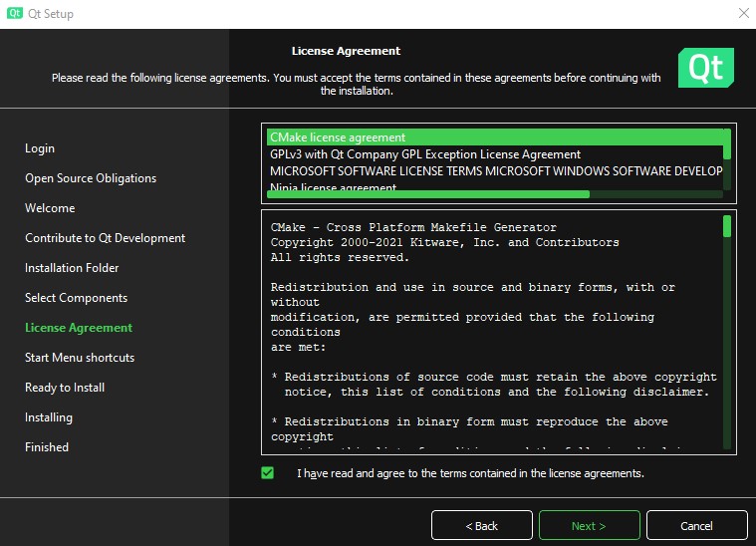756x546 pixels.
Task: Click the Finished step in sidebar
Action: (x=47, y=447)
